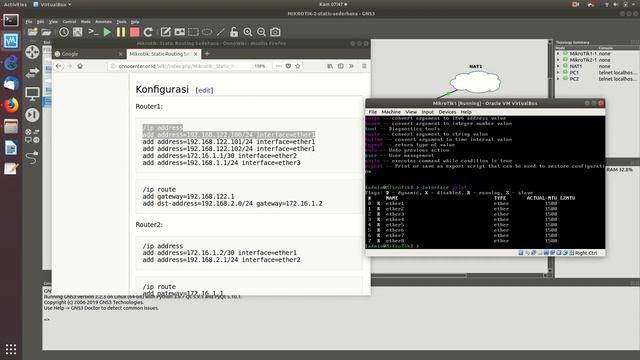Open the Devices menu in VirtualBox window
This screenshot has width=640, height=360.
click(447, 112)
